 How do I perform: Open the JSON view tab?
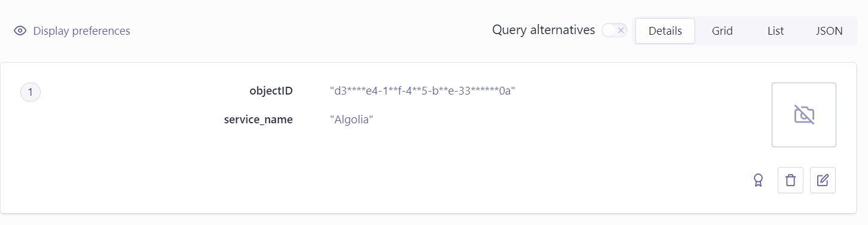(x=829, y=31)
